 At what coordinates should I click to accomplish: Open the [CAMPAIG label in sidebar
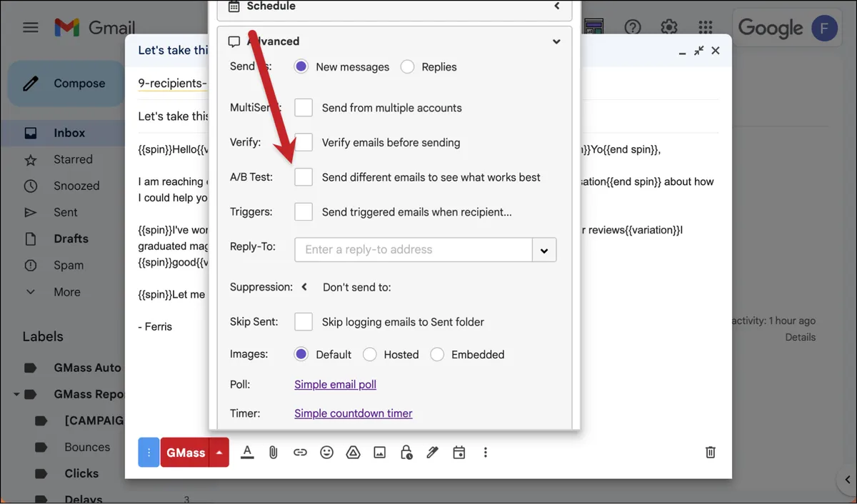click(94, 420)
